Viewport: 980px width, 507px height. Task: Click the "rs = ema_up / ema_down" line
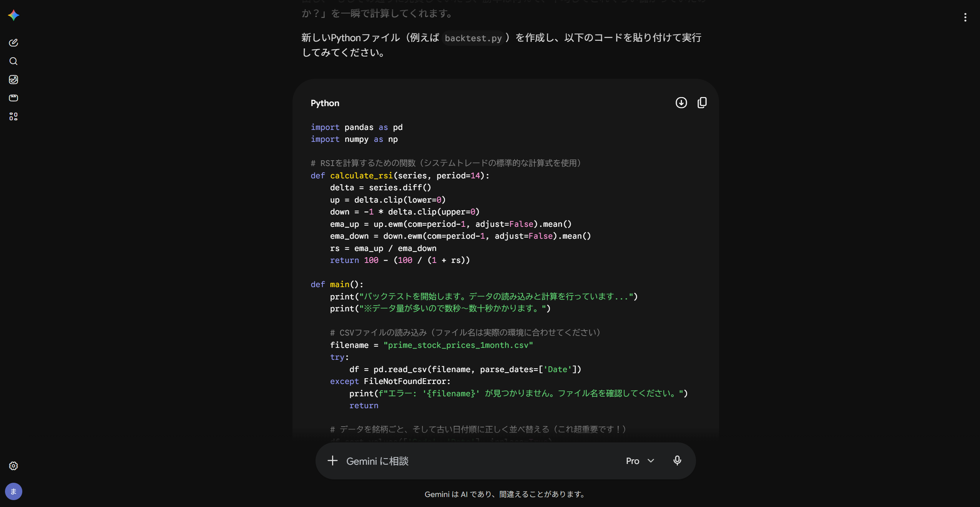(x=383, y=248)
